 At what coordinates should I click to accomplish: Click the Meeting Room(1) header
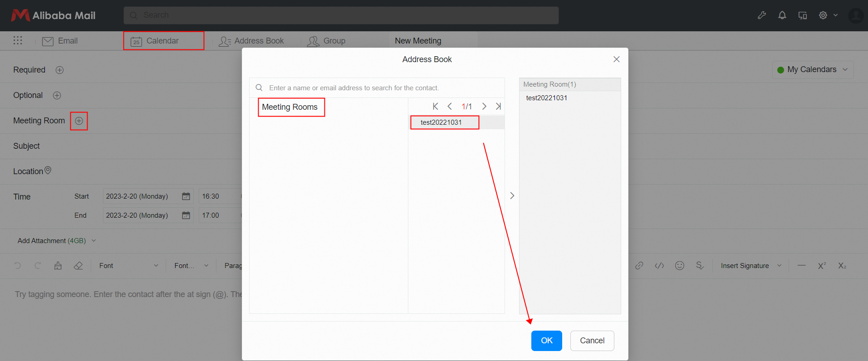click(570, 84)
